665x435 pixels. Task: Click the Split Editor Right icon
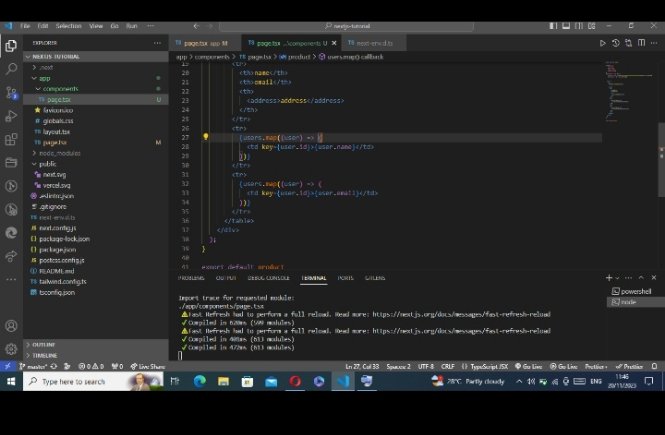641,43
